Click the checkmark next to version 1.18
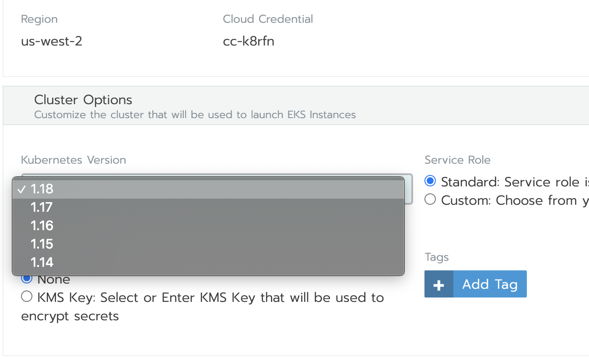Screen dimensions: 589x364 tap(21, 189)
